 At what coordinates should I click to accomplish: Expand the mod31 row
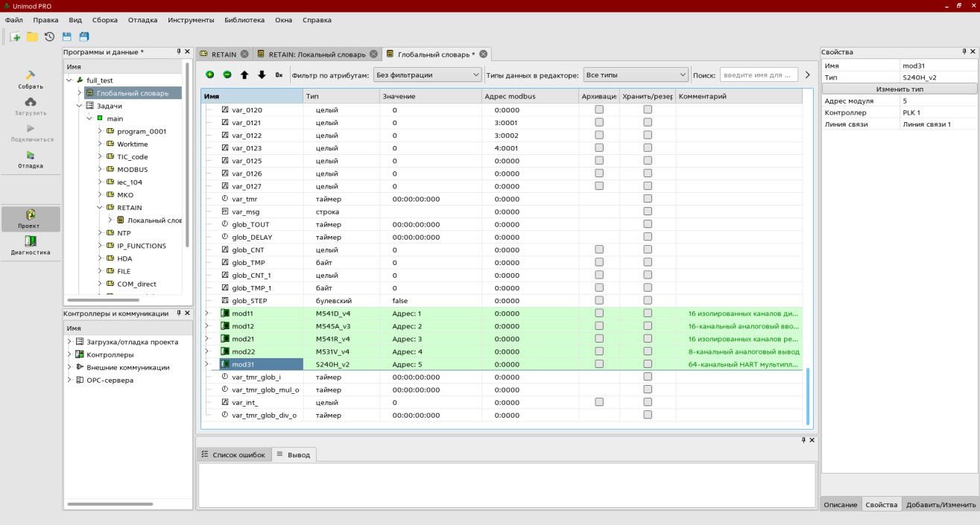click(208, 364)
